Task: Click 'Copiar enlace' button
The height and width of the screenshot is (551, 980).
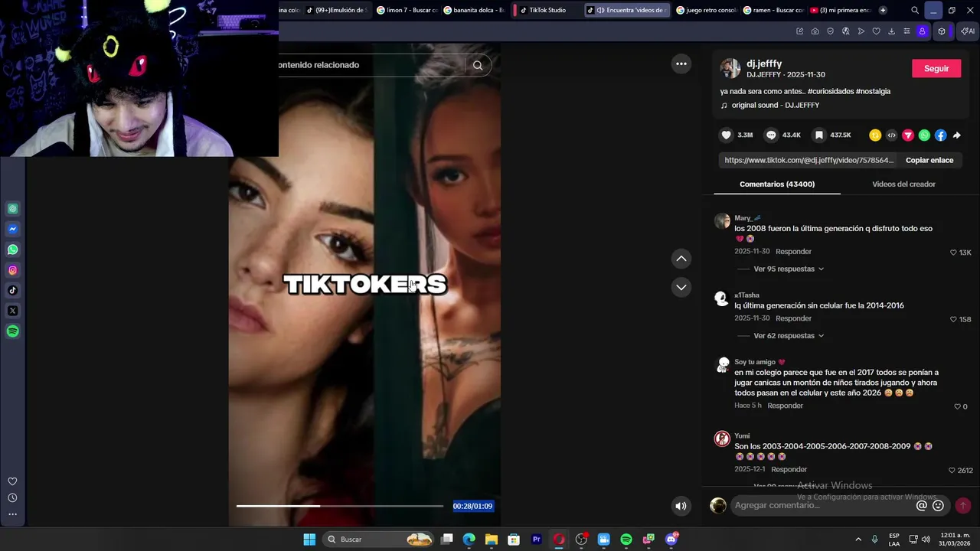Action: coord(929,160)
